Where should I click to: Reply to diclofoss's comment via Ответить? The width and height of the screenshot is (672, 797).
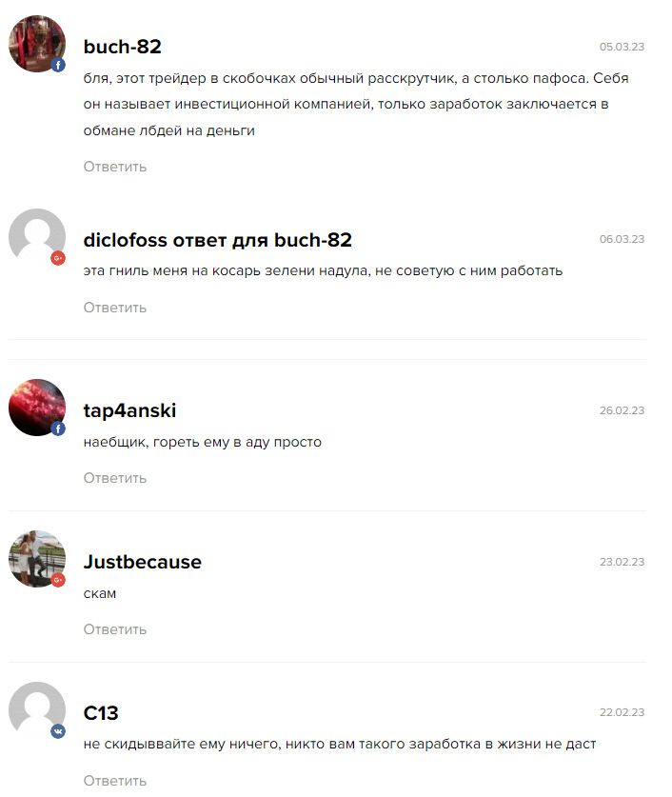[x=115, y=308]
